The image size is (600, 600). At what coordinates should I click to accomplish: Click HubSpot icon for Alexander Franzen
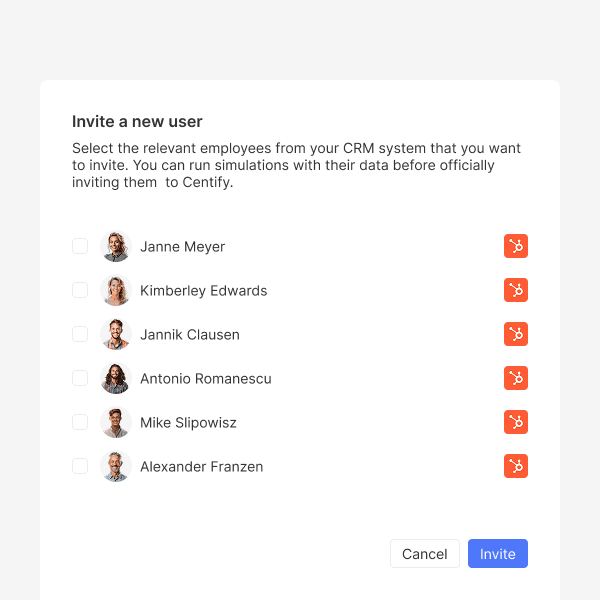click(516, 466)
